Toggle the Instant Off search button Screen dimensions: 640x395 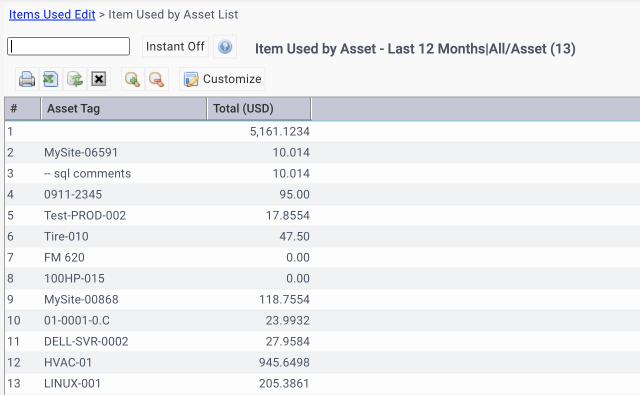[175, 47]
